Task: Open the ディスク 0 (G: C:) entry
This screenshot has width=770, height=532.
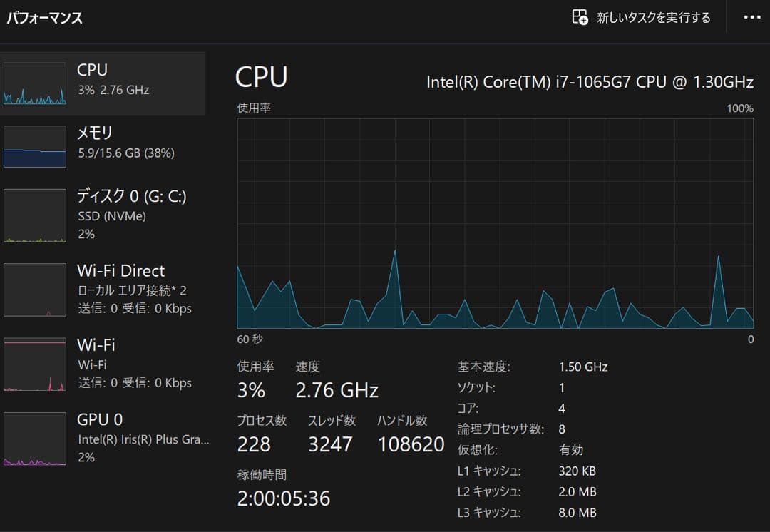Action: [103, 215]
